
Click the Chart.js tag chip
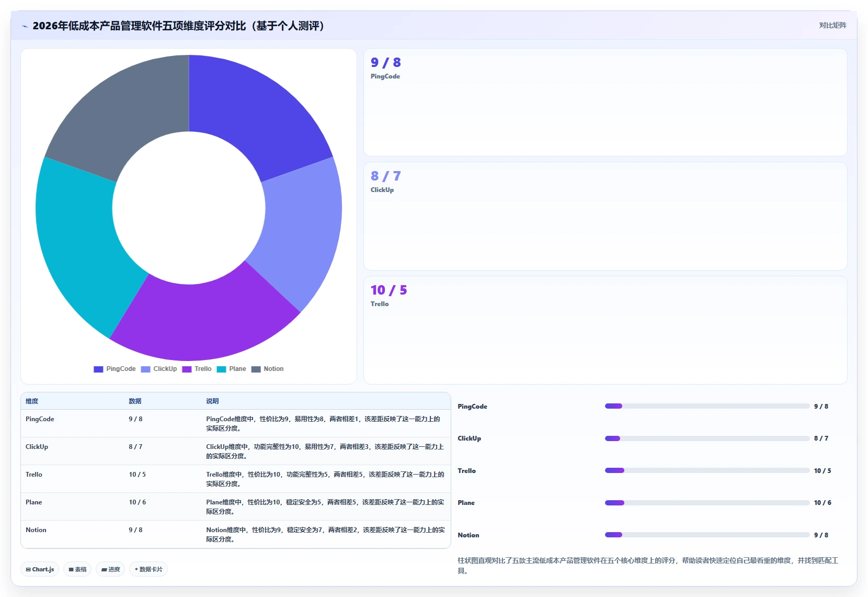tap(40, 569)
